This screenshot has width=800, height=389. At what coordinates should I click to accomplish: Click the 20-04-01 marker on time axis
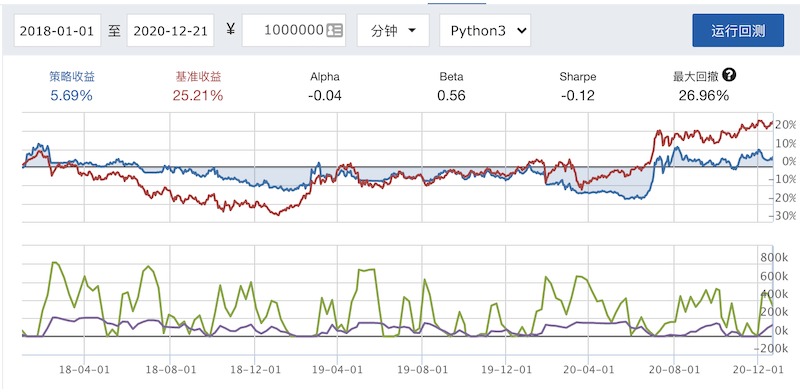click(588, 369)
